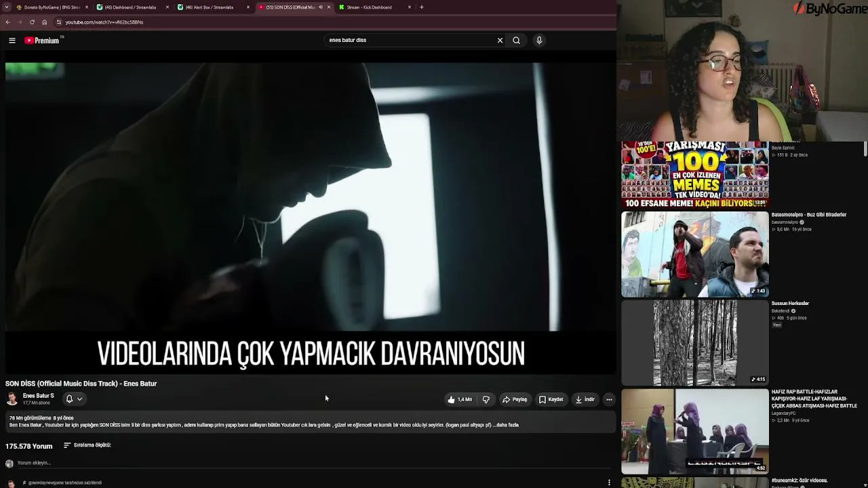Screen dimensions: 868x488
Task: Close the Donate ByNoGame tab
Action: pyautogui.click(x=87, y=7)
